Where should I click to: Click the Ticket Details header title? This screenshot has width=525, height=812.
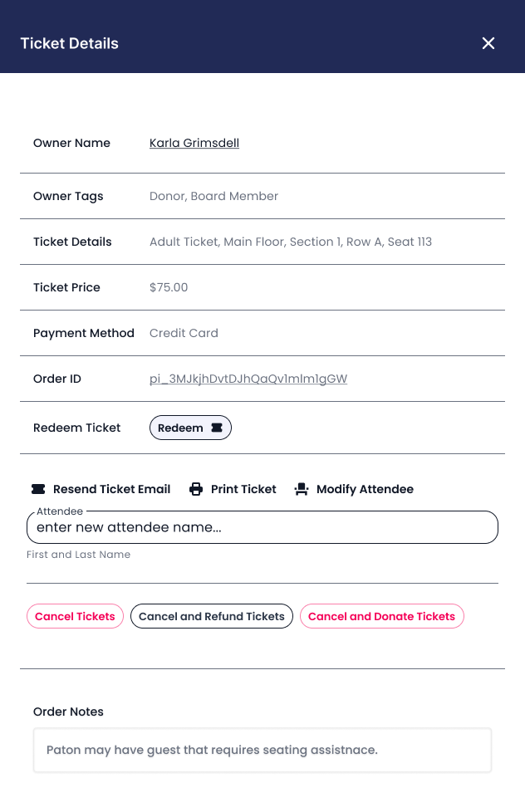pyautogui.click(x=70, y=43)
